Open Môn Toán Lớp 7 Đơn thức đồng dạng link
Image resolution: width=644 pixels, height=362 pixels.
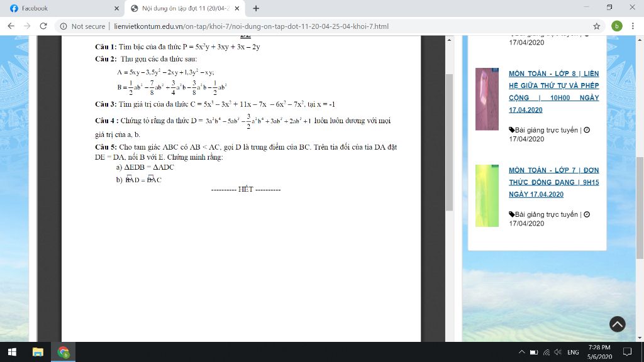point(553,182)
